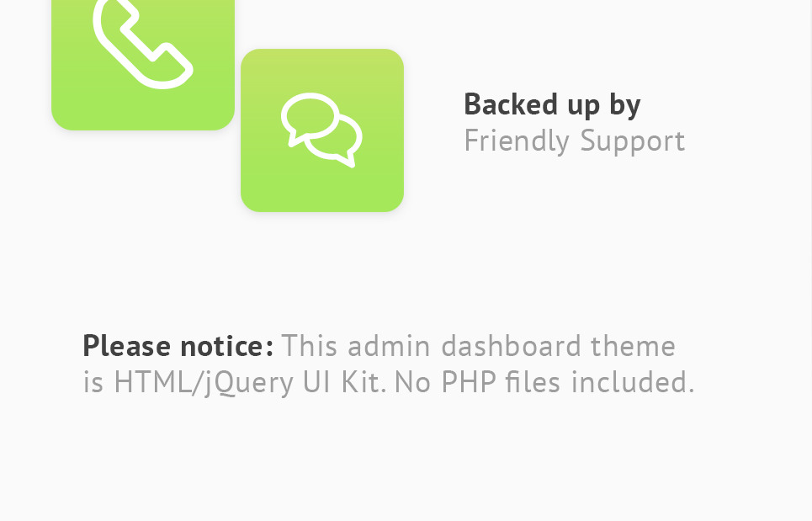The width and height of the screenshot is (812, 521).
Task: Click the word "theme" in the notice
Action: coord(634,346)
